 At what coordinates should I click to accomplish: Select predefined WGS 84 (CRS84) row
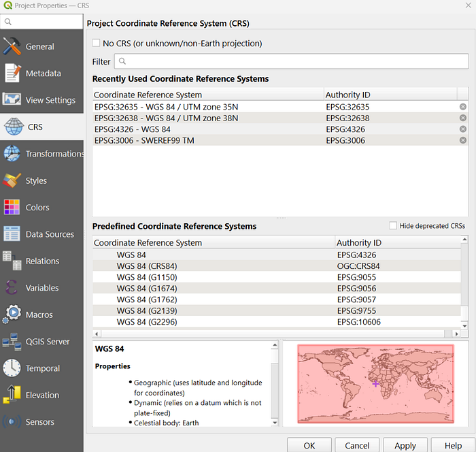[x=277, y=266]
